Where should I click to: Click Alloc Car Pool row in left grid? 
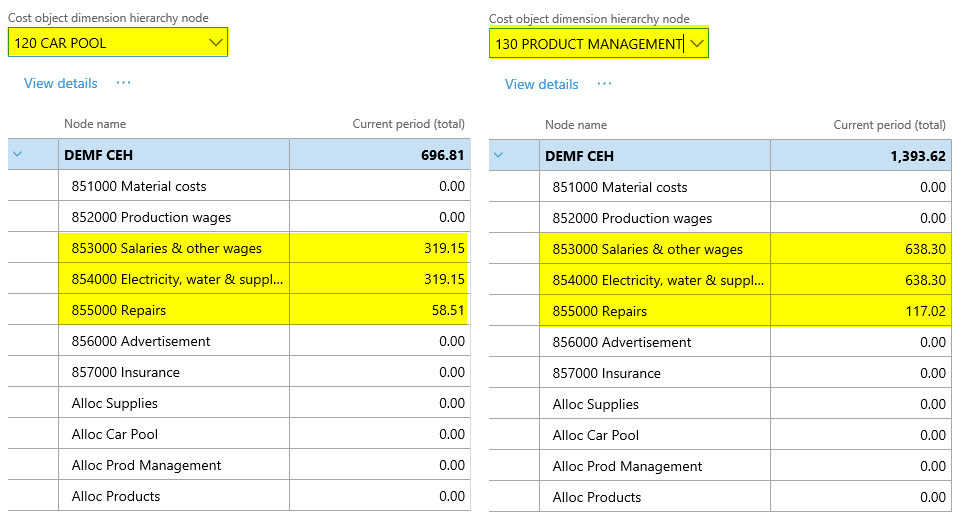[x=115, y=434]
